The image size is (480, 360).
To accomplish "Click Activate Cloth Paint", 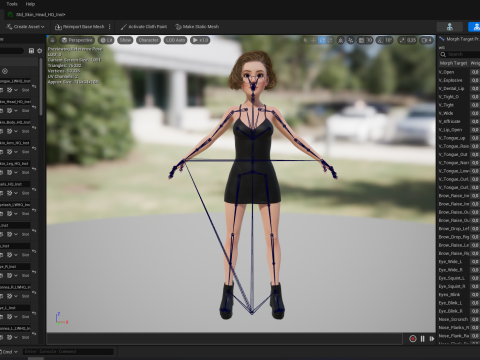I will click(x=144, y=27).
